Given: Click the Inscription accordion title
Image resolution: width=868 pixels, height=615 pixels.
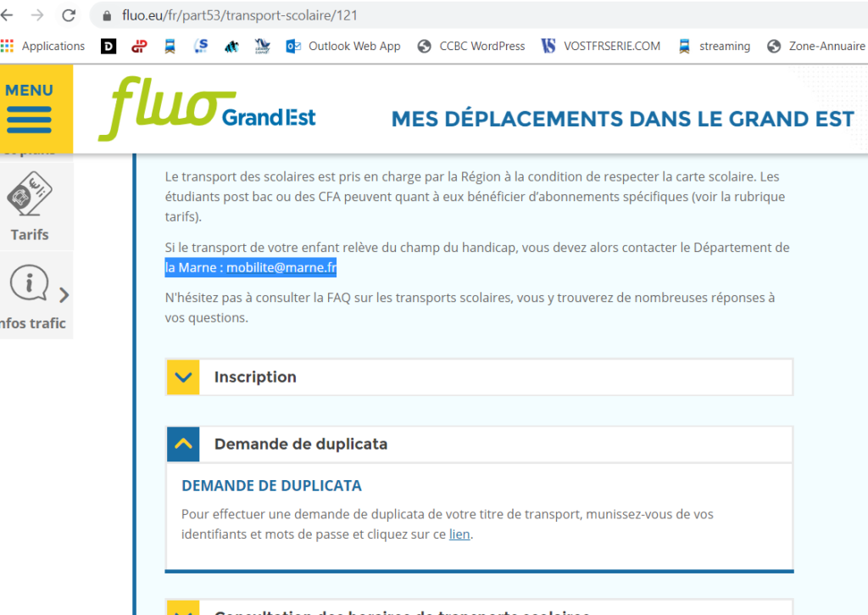Looking at the screenshot, I should coord(255,377).
